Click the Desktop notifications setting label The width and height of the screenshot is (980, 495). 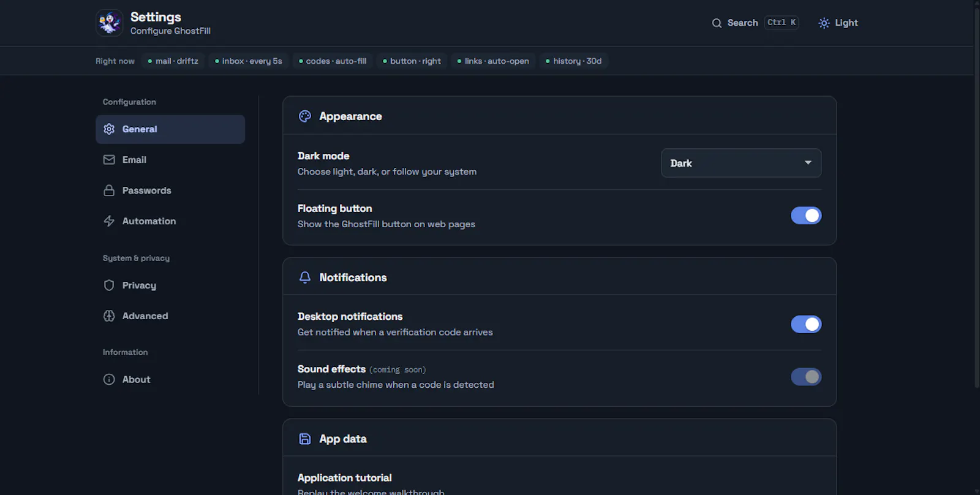350,317
